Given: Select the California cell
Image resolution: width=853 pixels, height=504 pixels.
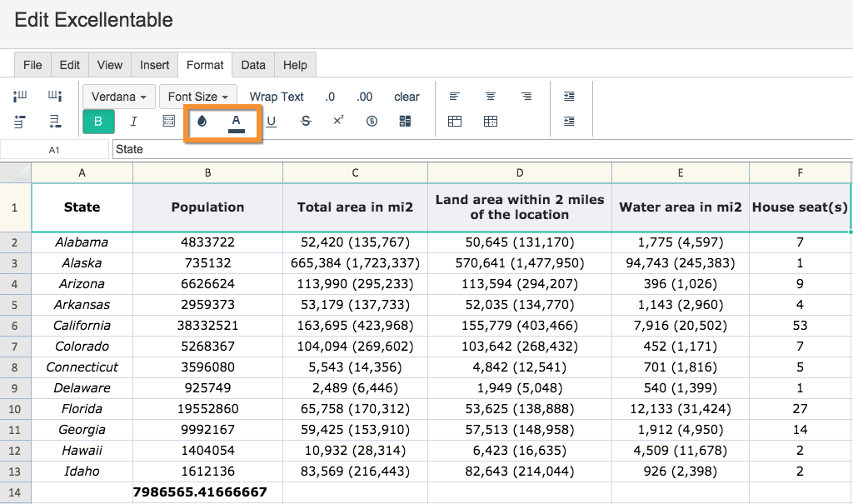Looking at the screenshot, I should click(x=82, y=326).
